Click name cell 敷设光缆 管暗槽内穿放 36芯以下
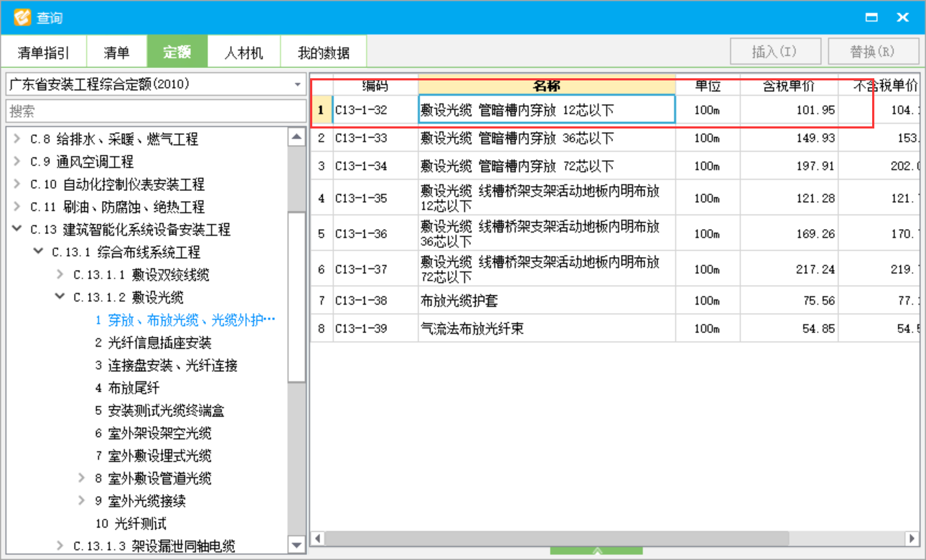This screenshot has width=926, height=560. coord(547,138)
